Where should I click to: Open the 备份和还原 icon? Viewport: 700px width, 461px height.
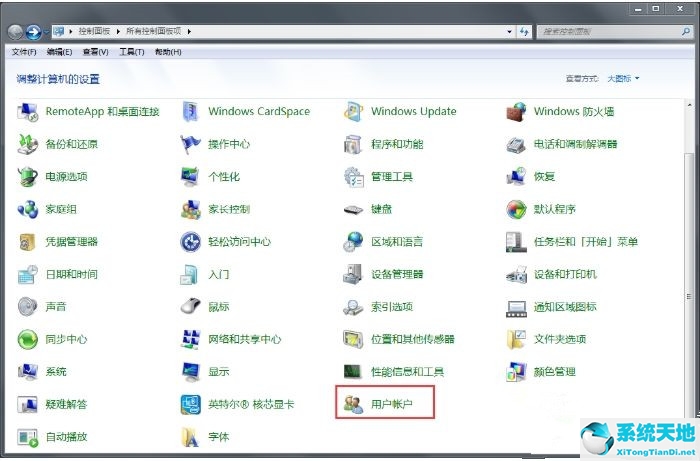pos(28,144)
